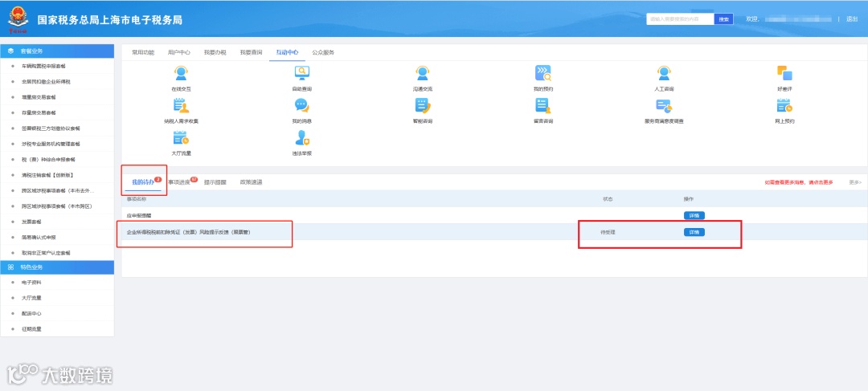Click the 应申报提醒 row text
868x391 pixels.
click(140, 216)
